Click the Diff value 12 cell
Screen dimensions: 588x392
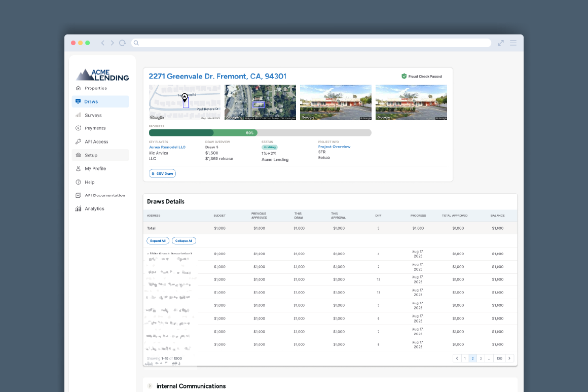point(378,279)
